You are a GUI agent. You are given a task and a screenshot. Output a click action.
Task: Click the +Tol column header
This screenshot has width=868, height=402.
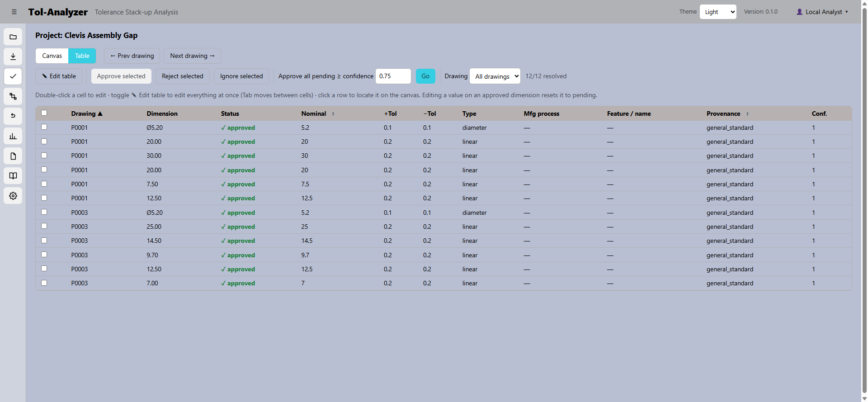[x=390, y=114]
